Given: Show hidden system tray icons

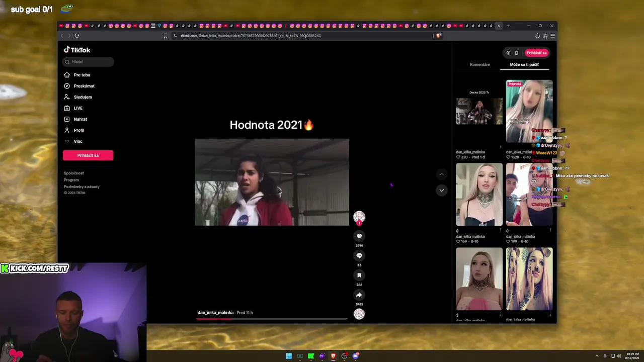Looking at the screenshot, I should [x=597, y=356].
